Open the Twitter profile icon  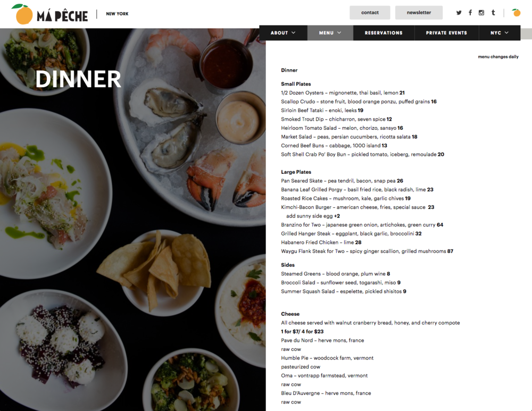pyautogui.click(x=459, y=13)
